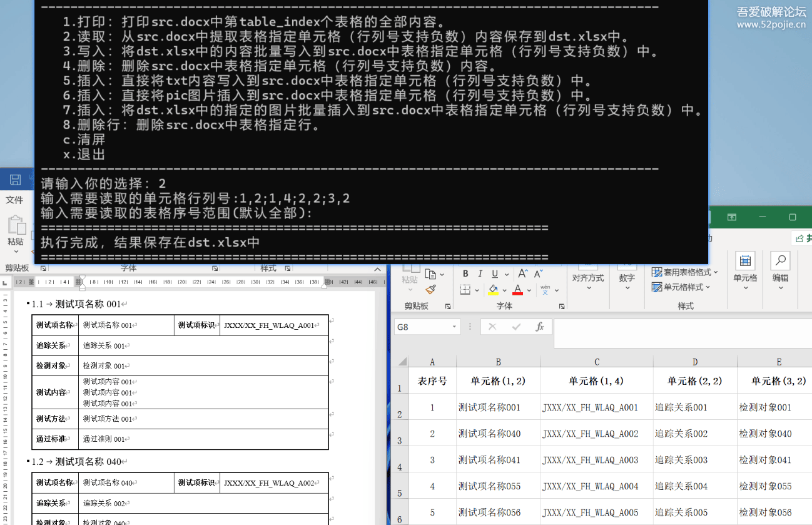Click Decrease Font Size icon in Excel
812x525 pixels.
[538, 273]
